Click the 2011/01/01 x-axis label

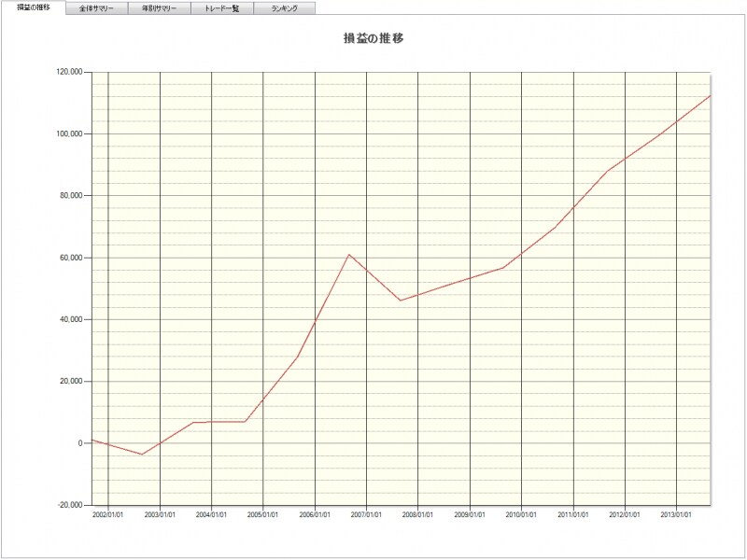[x=573, y=515]
